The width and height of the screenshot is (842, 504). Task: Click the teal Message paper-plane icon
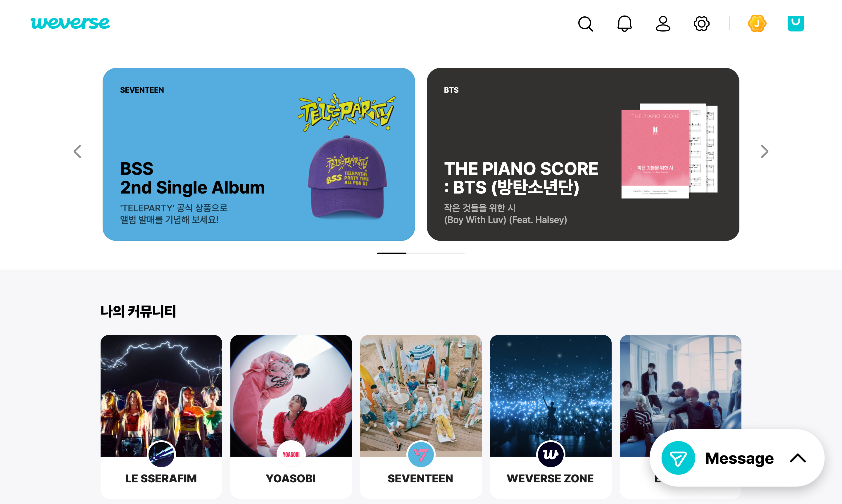click(x=678, y=458)
